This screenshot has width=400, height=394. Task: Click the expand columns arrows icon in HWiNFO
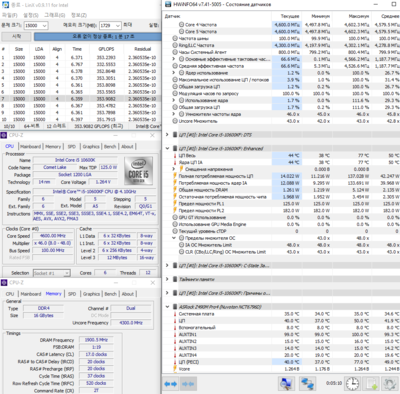tap(171, 384)
